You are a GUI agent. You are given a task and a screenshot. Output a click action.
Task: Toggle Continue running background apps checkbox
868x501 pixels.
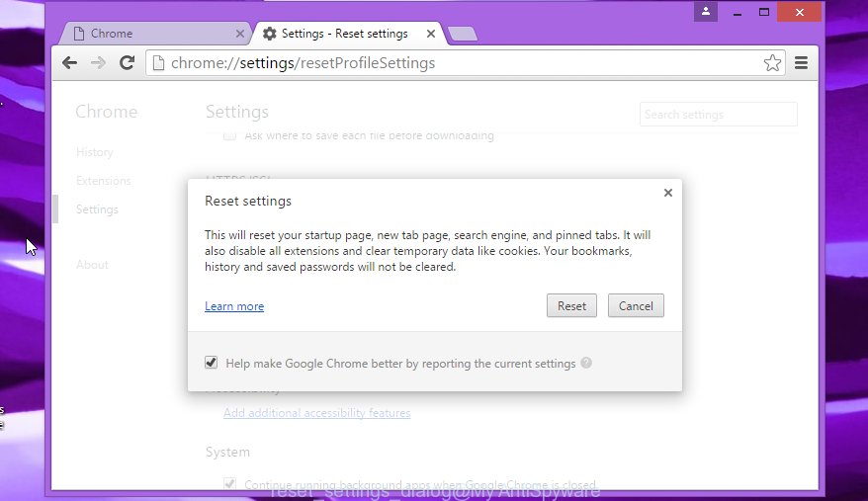[230, 484]
